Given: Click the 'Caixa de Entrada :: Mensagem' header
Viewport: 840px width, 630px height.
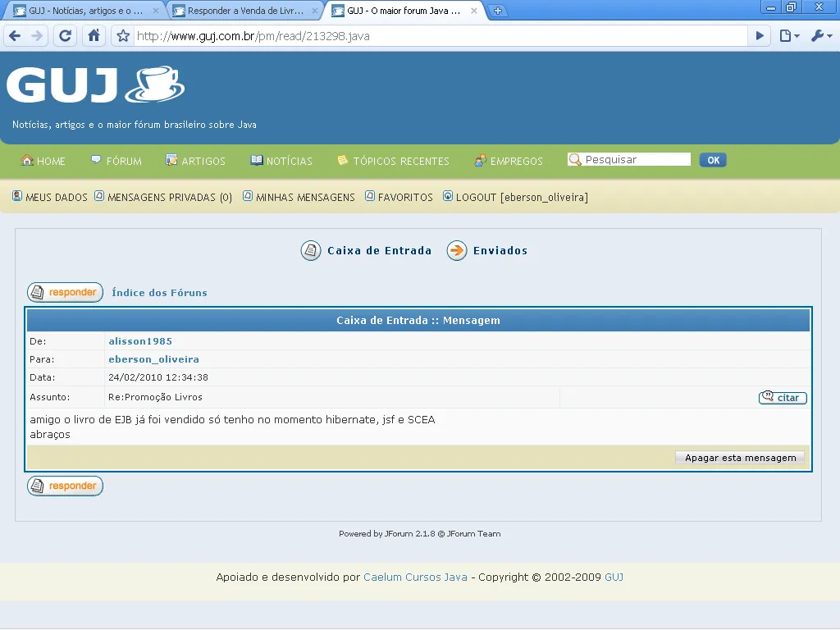Looking at the screenshot, I should pyautogui.click(x=418, y=321).
